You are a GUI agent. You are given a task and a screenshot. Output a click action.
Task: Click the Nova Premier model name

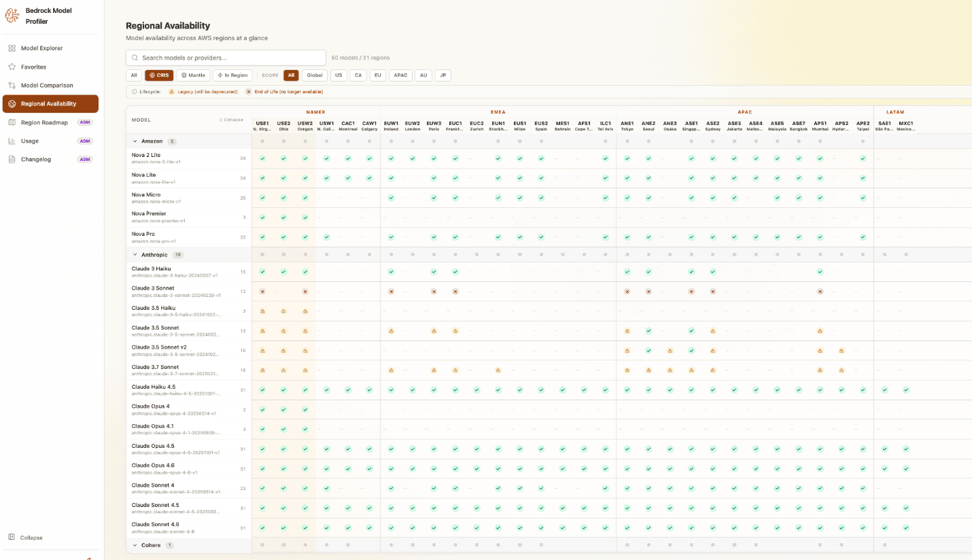click(x=149, y=213)
